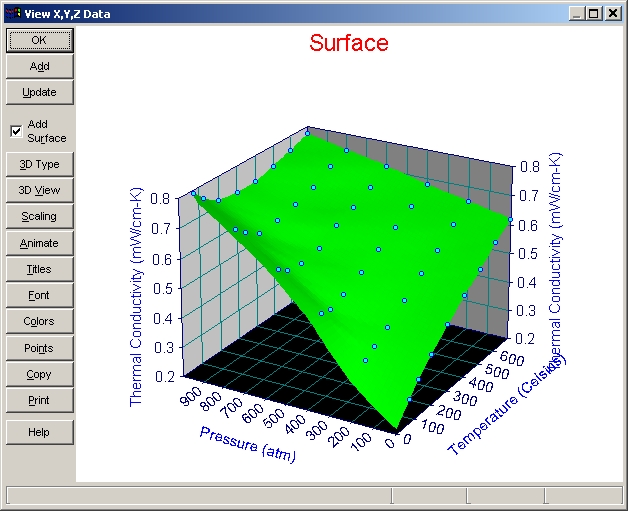The width and height of the screenshot is (628, 511).
Task: Click the red Surface chart title
Action: pos(348,43)
